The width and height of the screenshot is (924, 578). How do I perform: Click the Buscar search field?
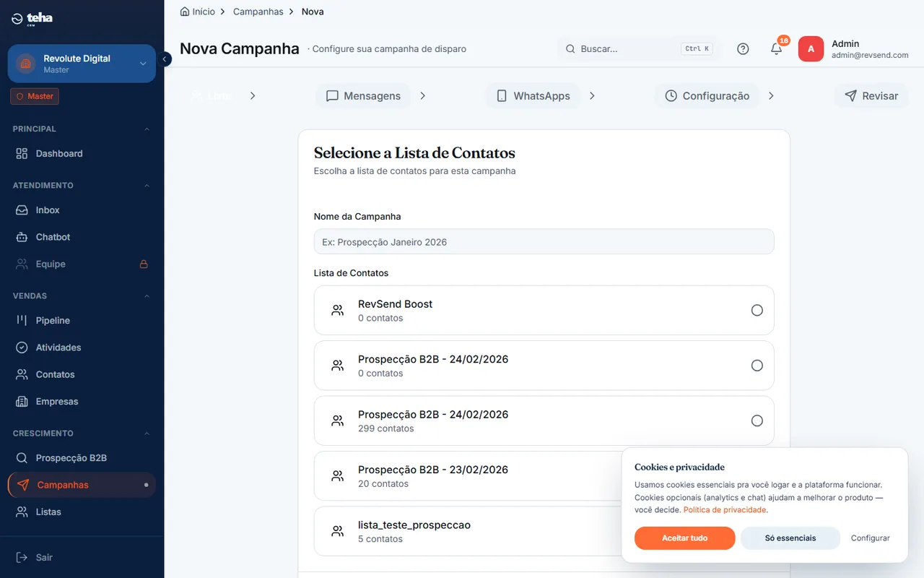coord(639,48)
